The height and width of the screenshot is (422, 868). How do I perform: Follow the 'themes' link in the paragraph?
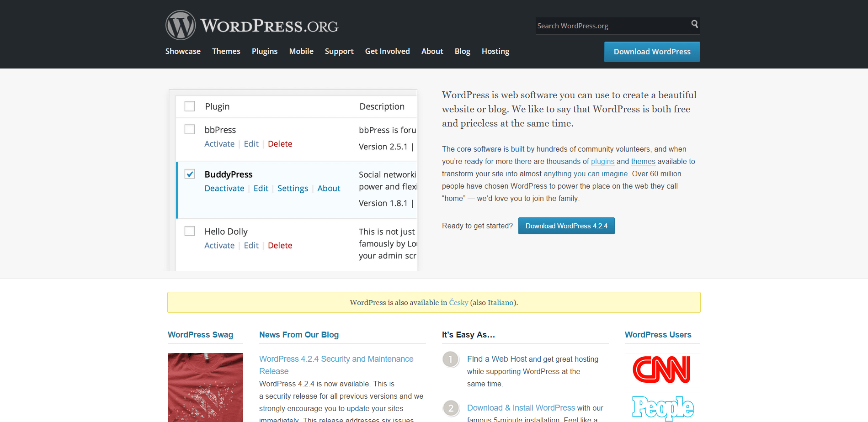[643, 161]
